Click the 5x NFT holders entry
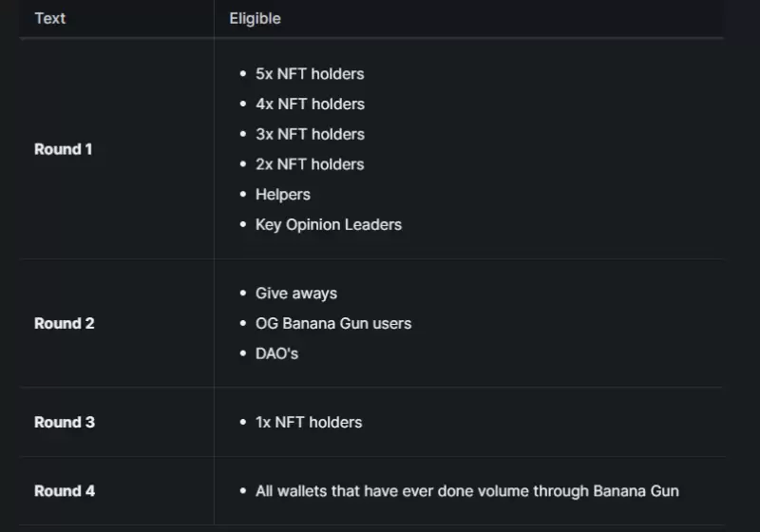 tap(310, 73)
